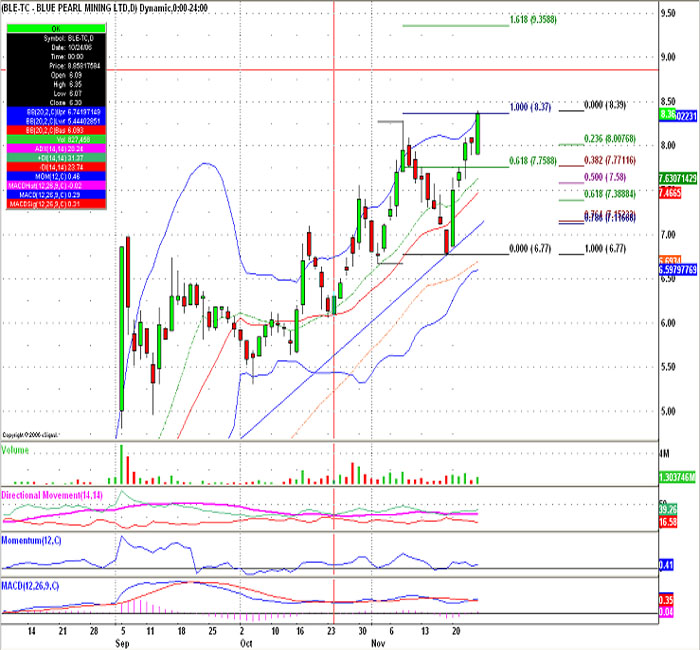Click the 30 date label on time axis

pyautogui.click(x=362, y=631)
